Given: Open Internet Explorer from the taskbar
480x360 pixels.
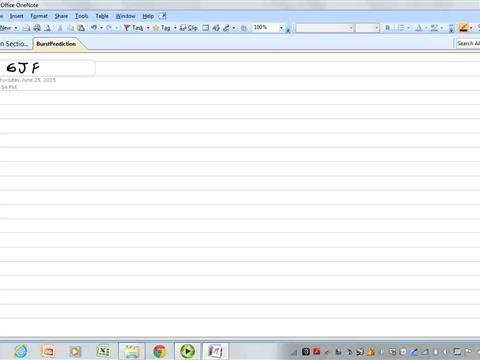Looking at the screenshot, I should [x=22, y=351].
